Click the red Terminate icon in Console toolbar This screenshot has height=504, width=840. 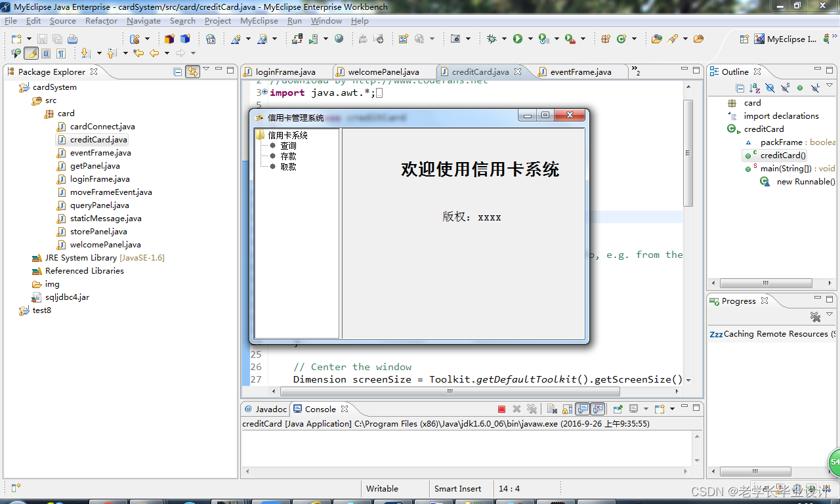[501, 409]
